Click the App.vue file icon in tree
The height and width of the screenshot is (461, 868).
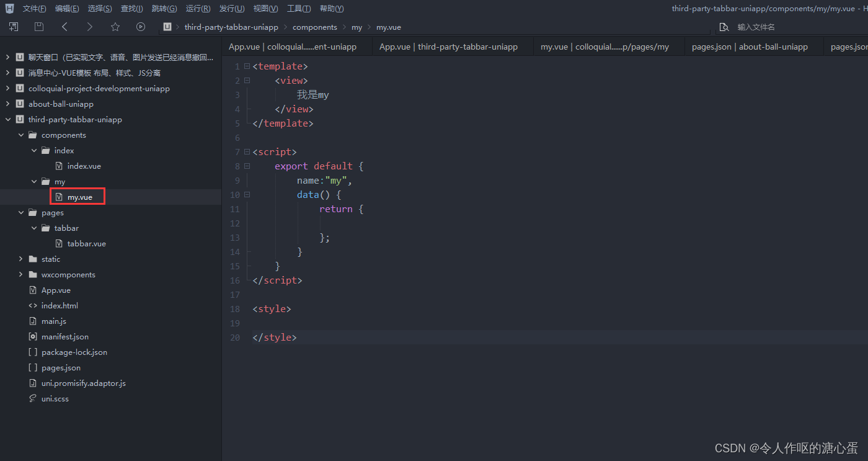coord(33,290)
